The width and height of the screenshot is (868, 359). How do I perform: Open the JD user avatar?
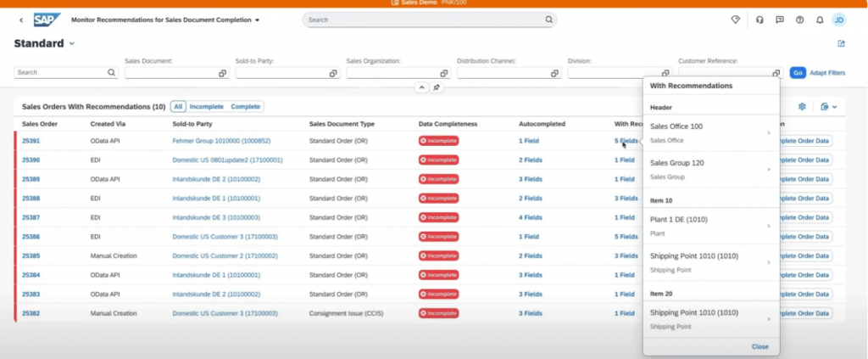pyautogui.click(x=839, y=20)
